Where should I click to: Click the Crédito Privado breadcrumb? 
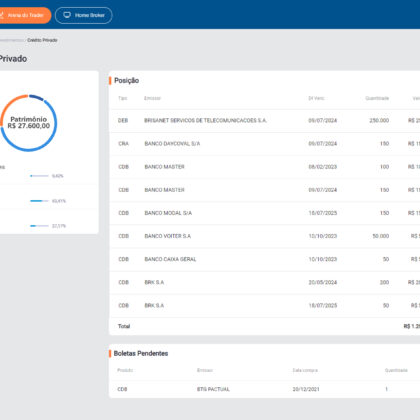tap(42, 40)
